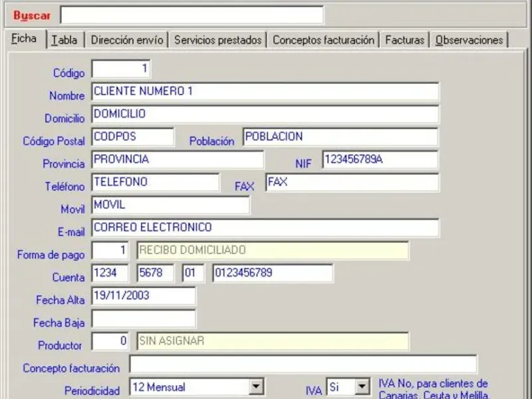Click the Cuenta number field 0123456789
This screenshot has width=532, height=399.
273,273
